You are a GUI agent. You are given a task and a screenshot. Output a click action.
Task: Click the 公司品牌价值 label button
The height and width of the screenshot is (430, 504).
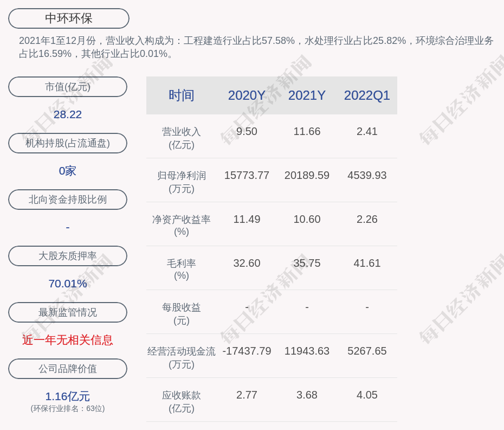pos(68,369)
